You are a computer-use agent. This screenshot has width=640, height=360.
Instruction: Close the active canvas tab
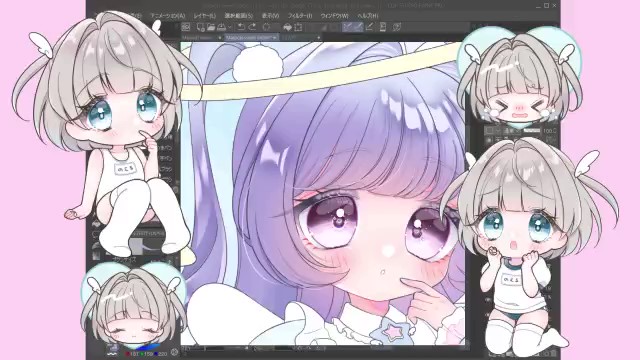pyautogui.click(x=276, y=38)
